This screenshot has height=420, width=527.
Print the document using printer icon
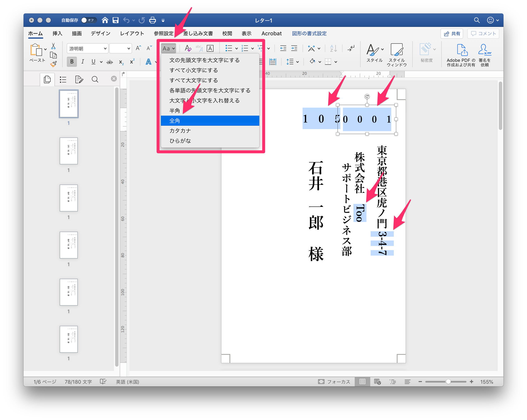pyautogui.click(x=153, y=20)
